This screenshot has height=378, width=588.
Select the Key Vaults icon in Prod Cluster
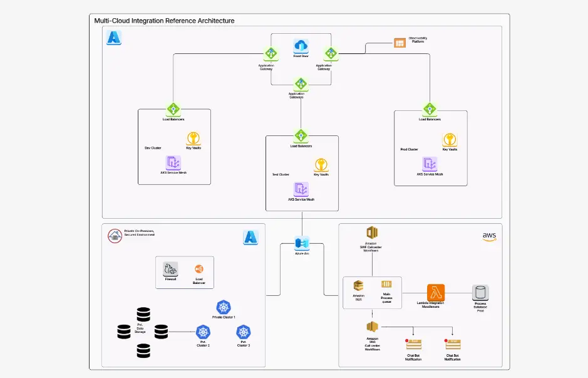click(450, 140)
